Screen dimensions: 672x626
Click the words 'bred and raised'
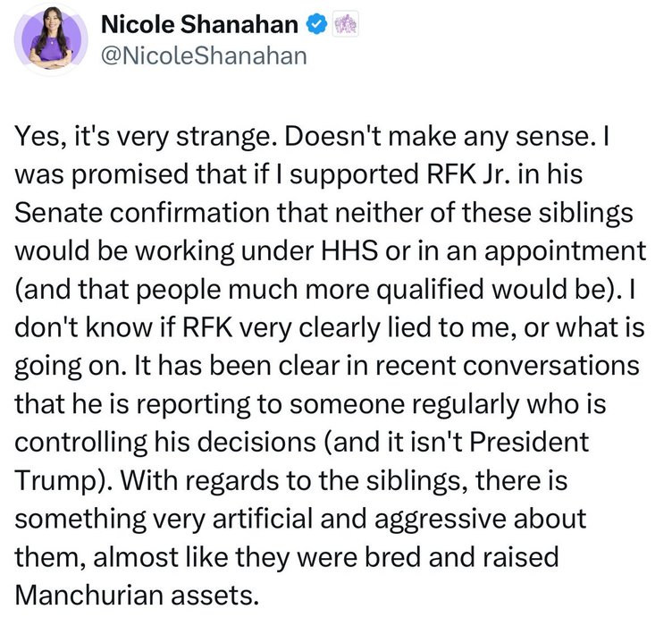[462, 557]
